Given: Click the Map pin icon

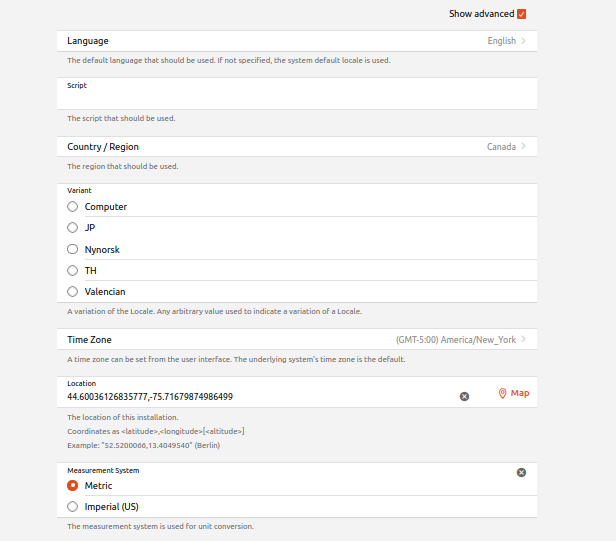Looking at the screenshot, I should tap(502, 394).
